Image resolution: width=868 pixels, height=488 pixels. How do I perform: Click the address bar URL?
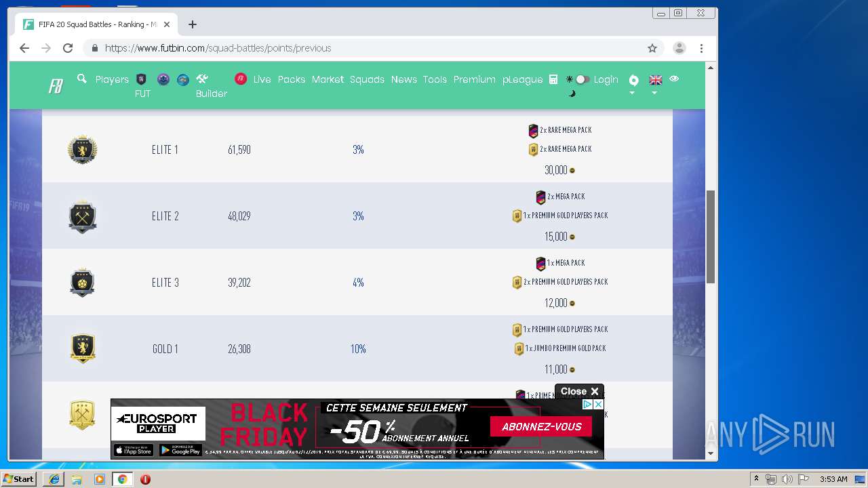(218, 48)
